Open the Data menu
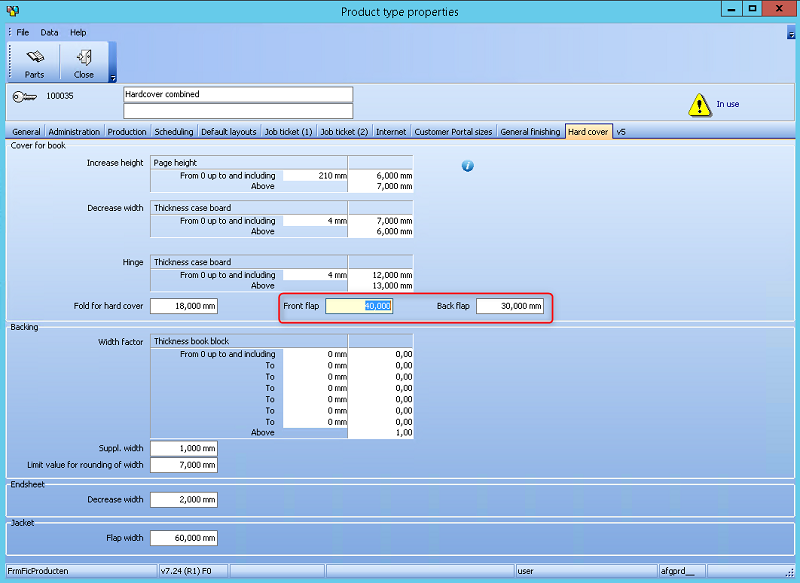Image resolution: width=800 pixels, height=583 pixels. tap(49, 33)
